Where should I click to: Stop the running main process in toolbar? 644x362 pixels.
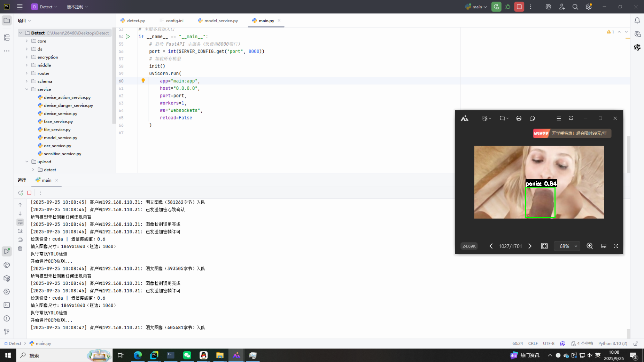pos(519,7)
